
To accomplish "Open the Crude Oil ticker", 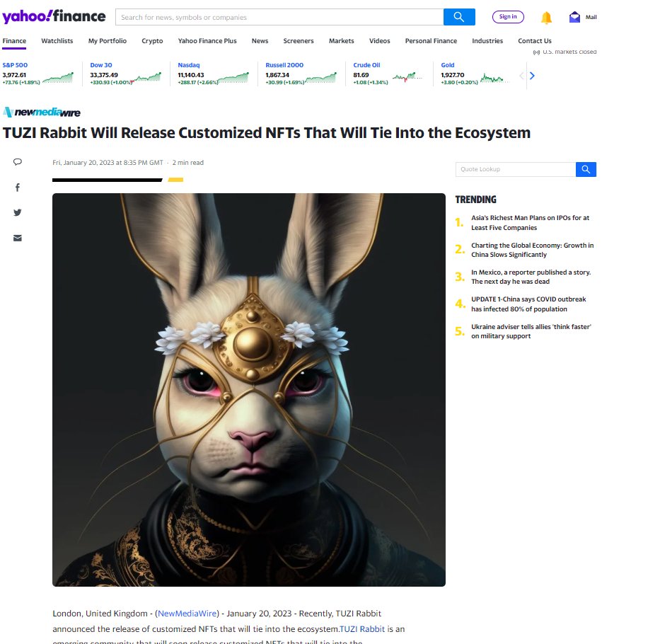I will 366,65.
